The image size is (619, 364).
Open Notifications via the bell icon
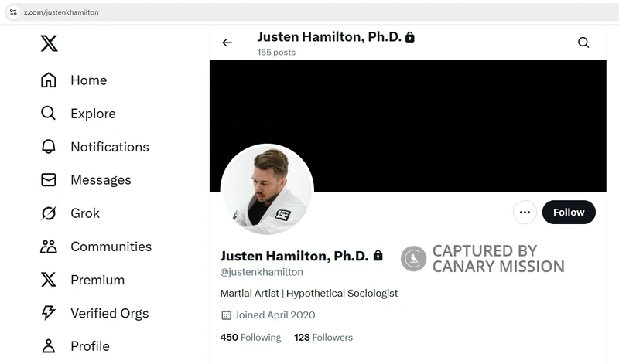pyautogui.click(x=49, y=146)
